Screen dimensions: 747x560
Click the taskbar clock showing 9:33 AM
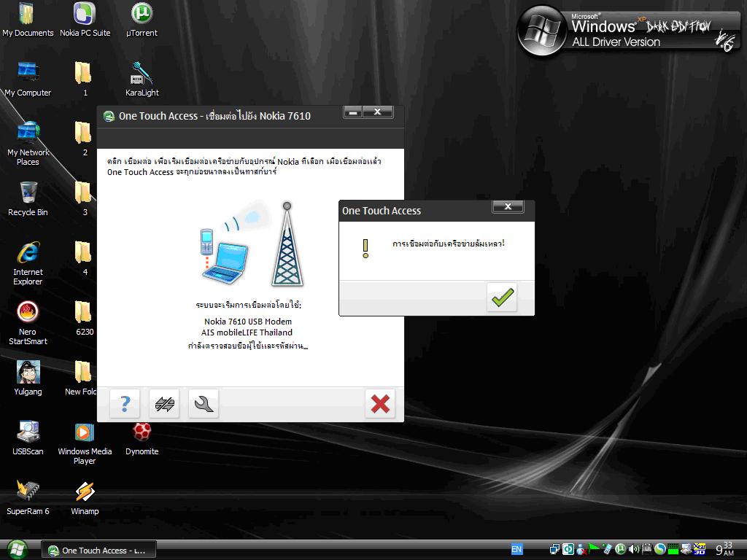coord(725,550)
